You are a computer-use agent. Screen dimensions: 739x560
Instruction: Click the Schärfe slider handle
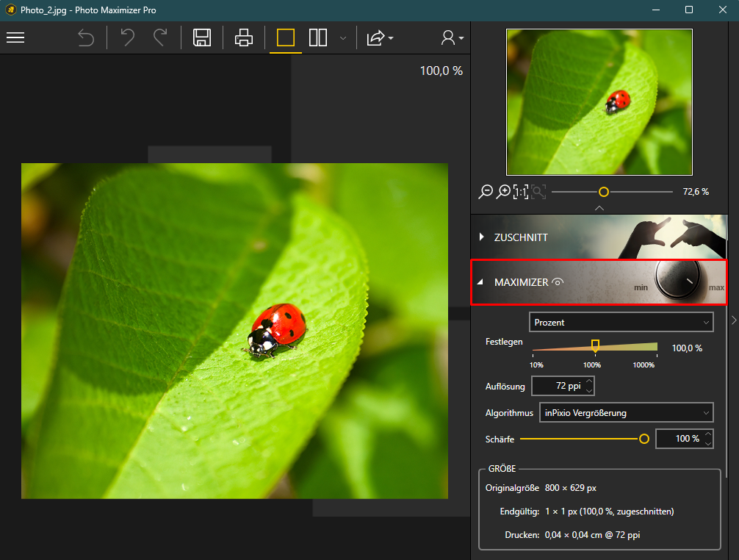point(644,439)
